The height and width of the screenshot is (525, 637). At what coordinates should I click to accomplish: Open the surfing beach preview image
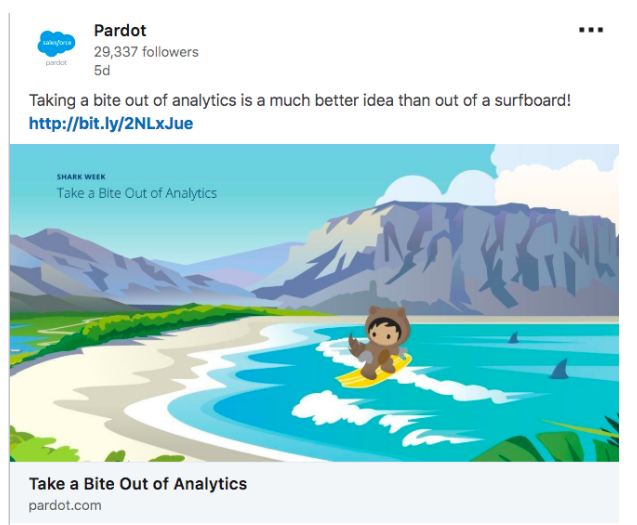(x=314, y=303)
